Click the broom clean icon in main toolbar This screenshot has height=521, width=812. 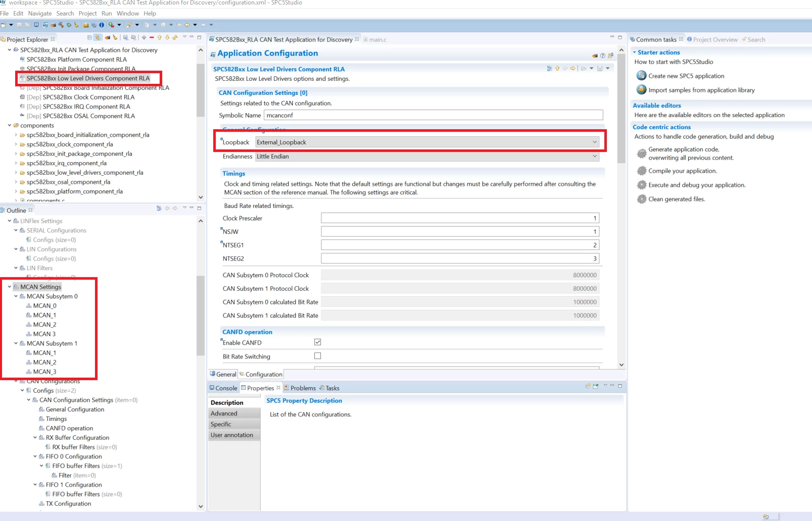(77, 25)
